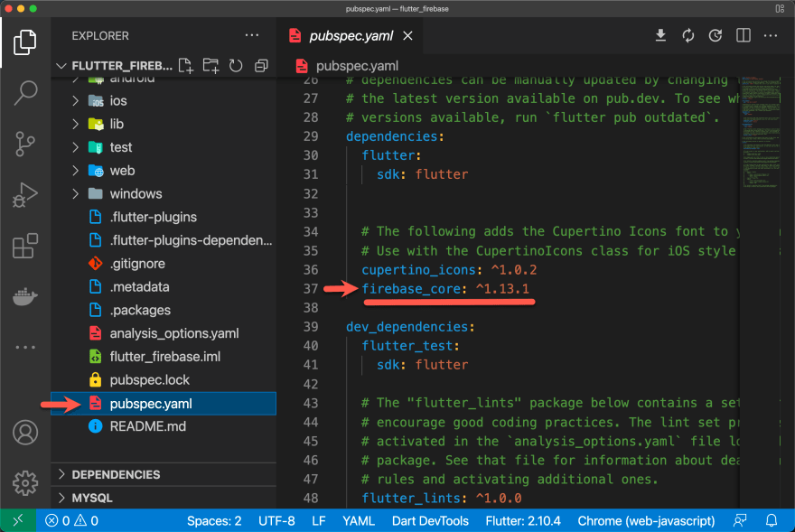Change language mode YAML
This screenshot has height=532, width=795.
click(358, 521)
